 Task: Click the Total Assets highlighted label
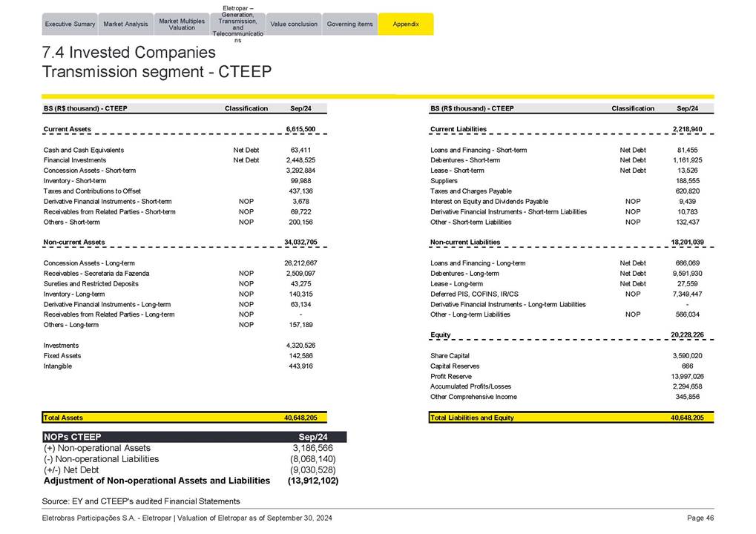(63, 418)
